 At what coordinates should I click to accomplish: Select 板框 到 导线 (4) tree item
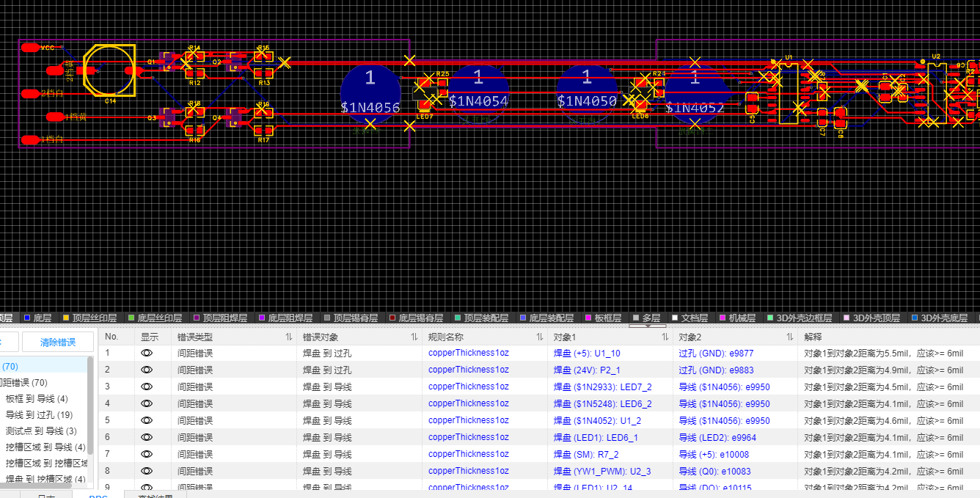[x=37, y=399]
